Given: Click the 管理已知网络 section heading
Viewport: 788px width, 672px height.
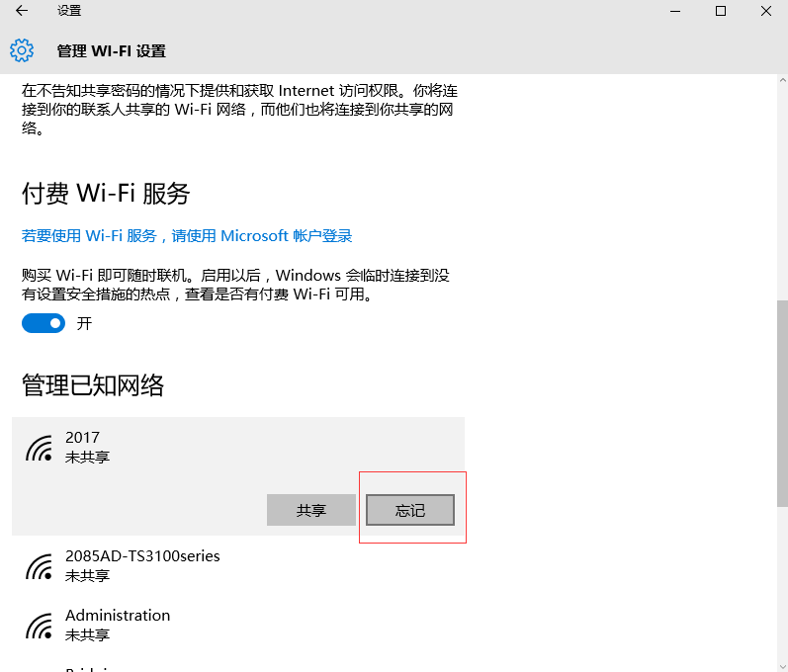Looking at the screenshot, I should click(93, 385).
